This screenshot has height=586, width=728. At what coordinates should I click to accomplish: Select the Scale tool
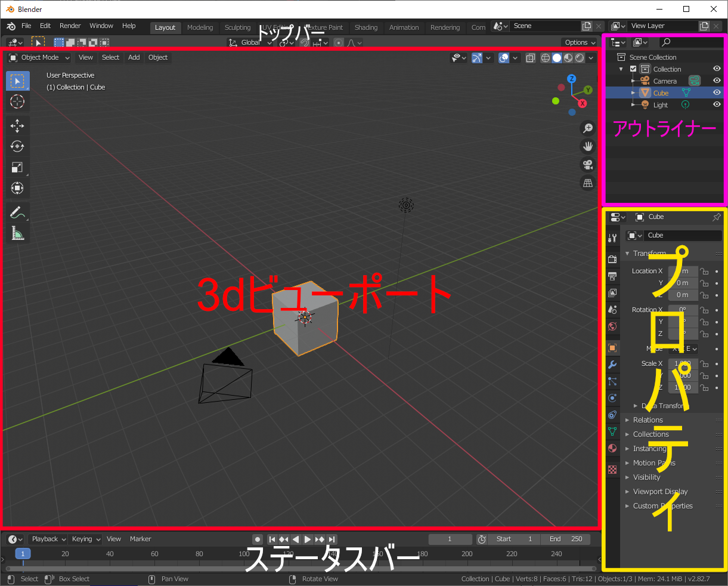point(17,167)
